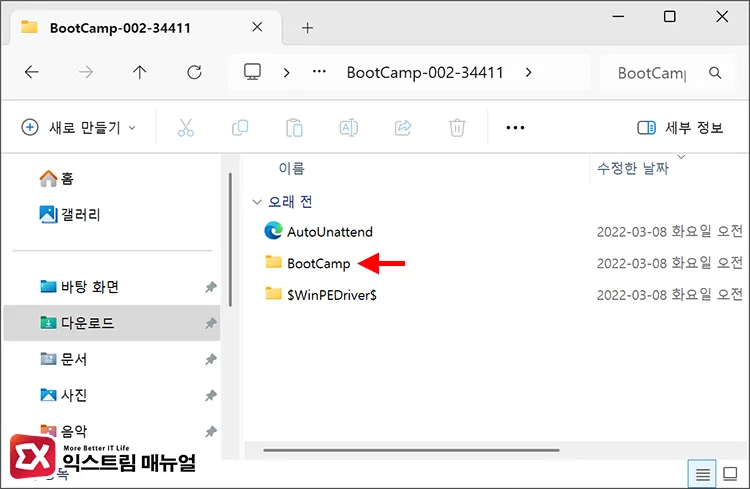This screenshot has height=489, width=750.
Task: Open 바탕 화면 in sidebar
Action: click(79, 287)
